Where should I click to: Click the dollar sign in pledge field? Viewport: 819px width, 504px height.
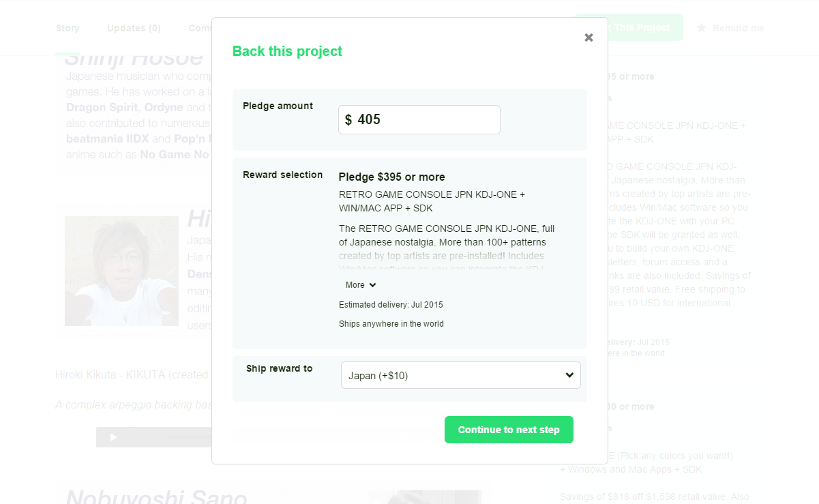point(348,120)
